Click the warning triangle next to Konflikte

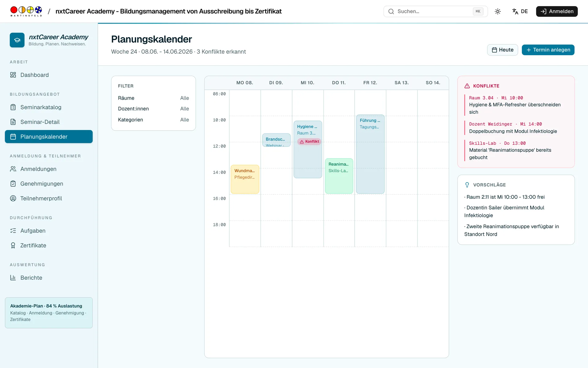(x=467, y=86)
